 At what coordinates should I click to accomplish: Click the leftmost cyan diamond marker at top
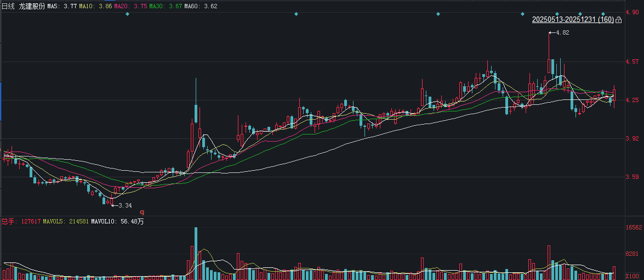pyautogui.click(x=127, y=14)
